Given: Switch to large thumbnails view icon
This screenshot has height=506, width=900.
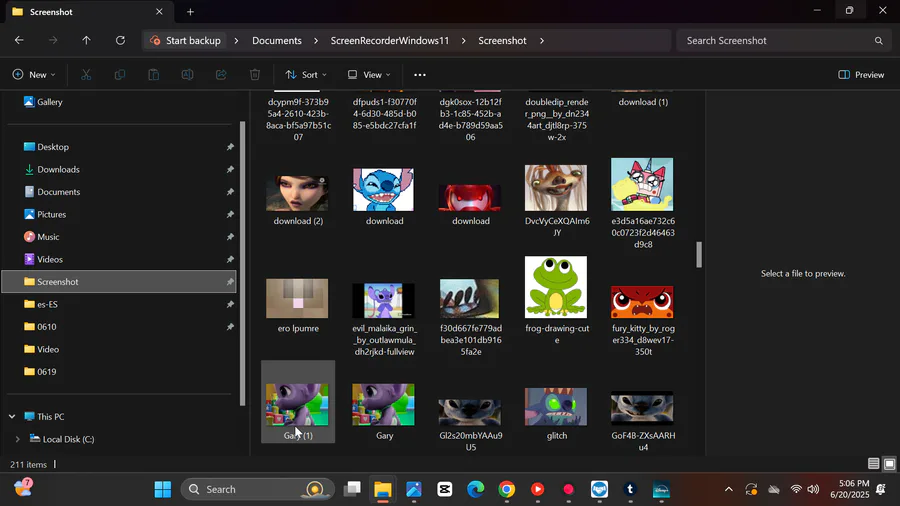Looking at the screenshot, I should pos(889,464).
